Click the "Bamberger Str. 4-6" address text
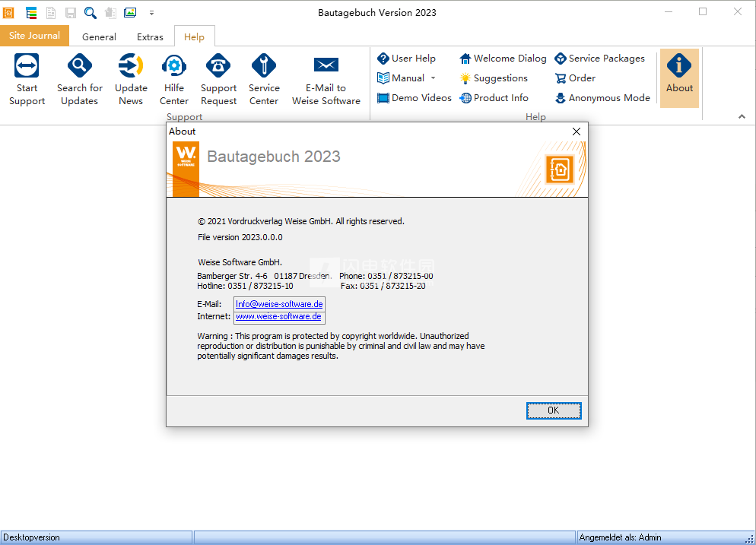 point(233,276)
